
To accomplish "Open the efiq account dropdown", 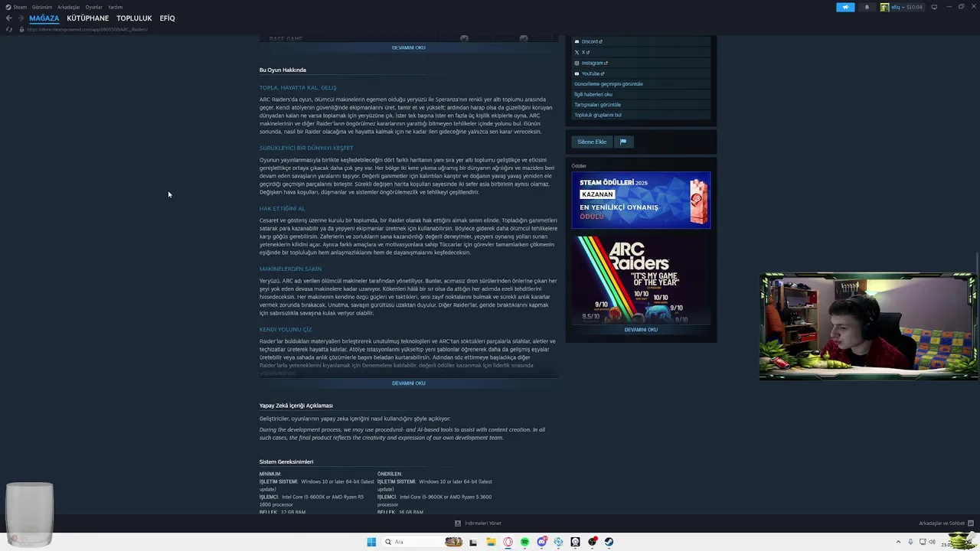I will coord(901,7).
